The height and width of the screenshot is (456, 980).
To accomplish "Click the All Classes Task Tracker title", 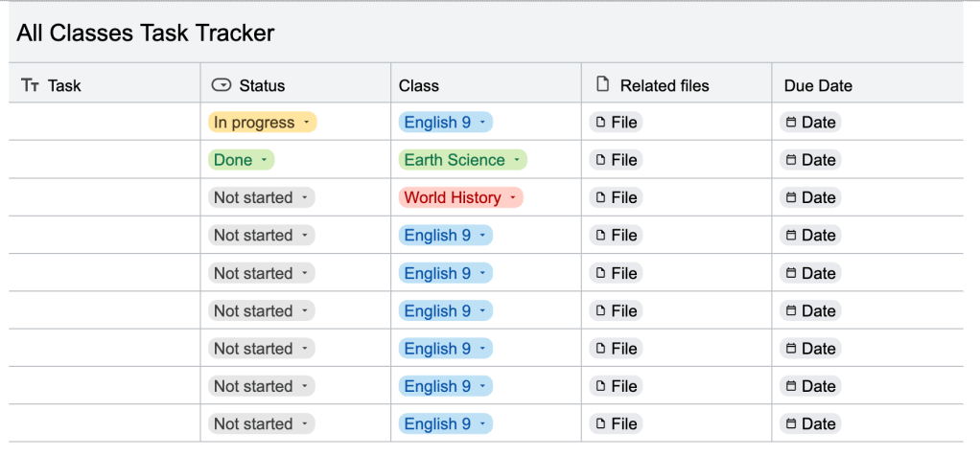I will 146,34.
